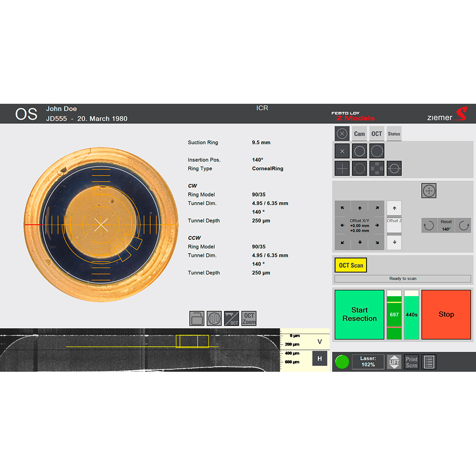
Task: Enable the H view for the OCT scan
Action: pyautogui.click(x=319, y=358)
